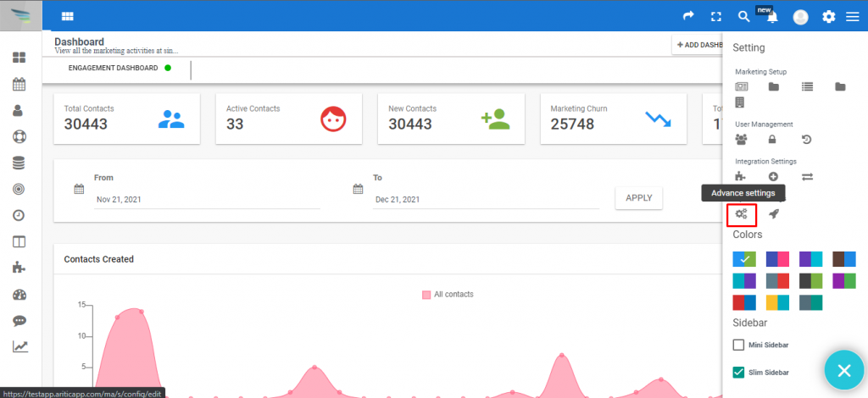This screenshot has height=398, width=868.
Task: Click the Add Dashboard button
Action: click(698, 45)
